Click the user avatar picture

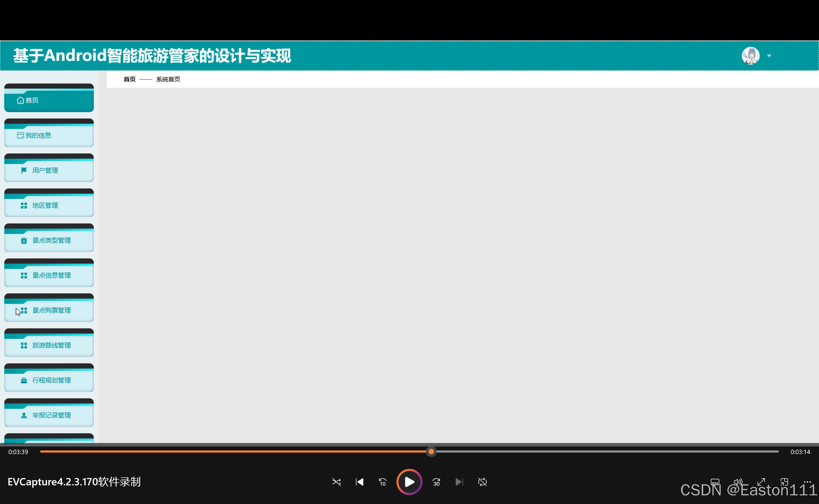(750, 56)
